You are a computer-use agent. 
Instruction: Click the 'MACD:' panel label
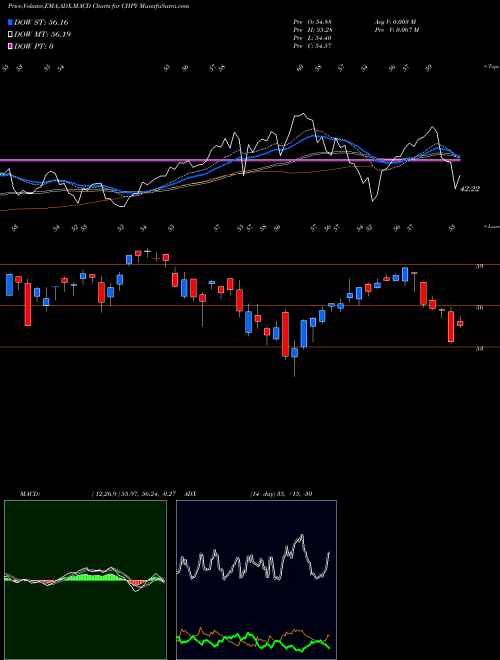(x=29, y=494)
